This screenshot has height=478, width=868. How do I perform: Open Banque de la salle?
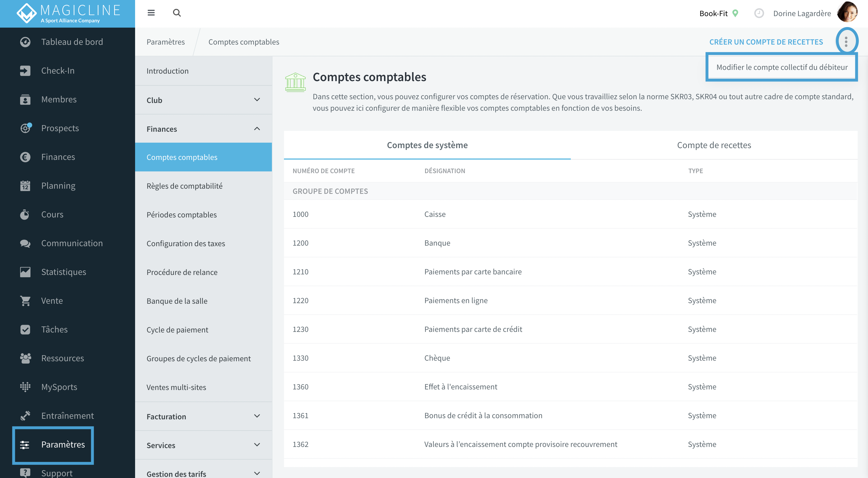pyautogui.click(x=203, y=301)
